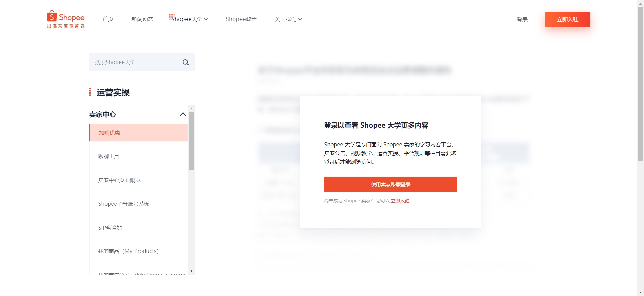Click the sidebar scrollbar up arrow

pos(191,108)
